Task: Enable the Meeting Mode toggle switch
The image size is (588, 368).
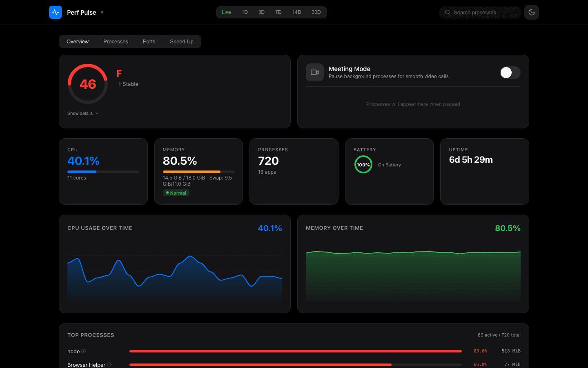Action: point(510,72)
